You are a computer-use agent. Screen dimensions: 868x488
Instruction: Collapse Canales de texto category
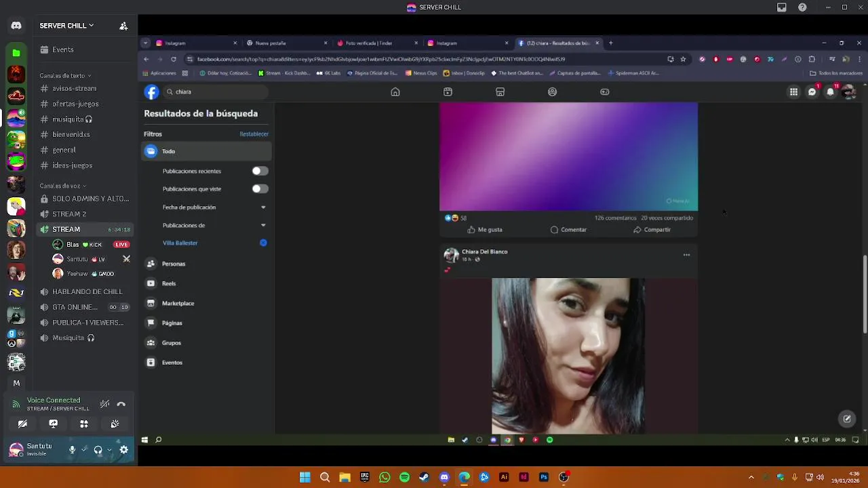pyautogui.click(x=65, y=75)
